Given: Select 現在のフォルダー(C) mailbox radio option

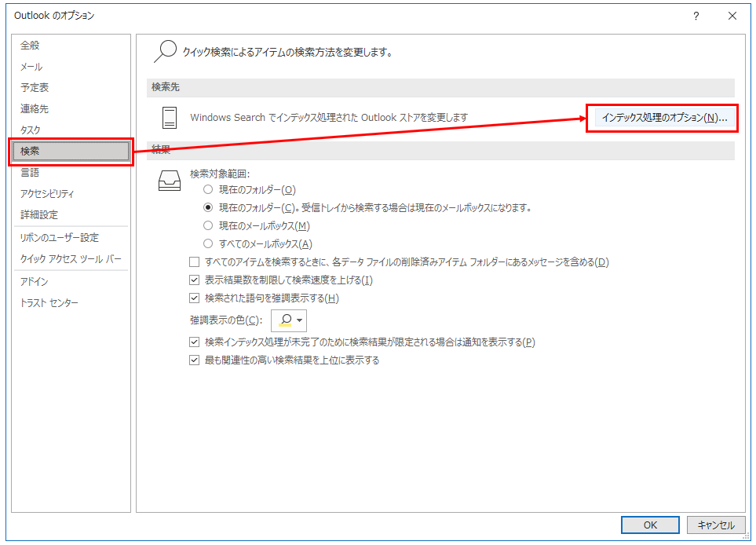Looking at the screenshot, I should [208, 207].
